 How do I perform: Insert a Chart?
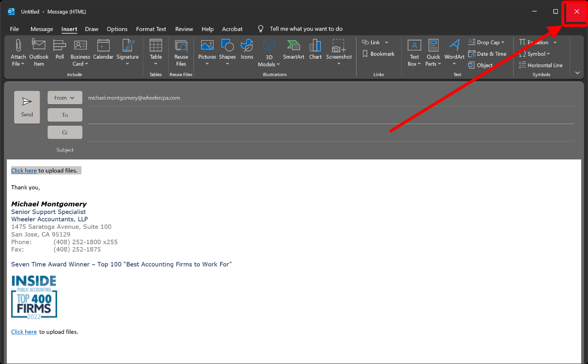click(315, 49)
